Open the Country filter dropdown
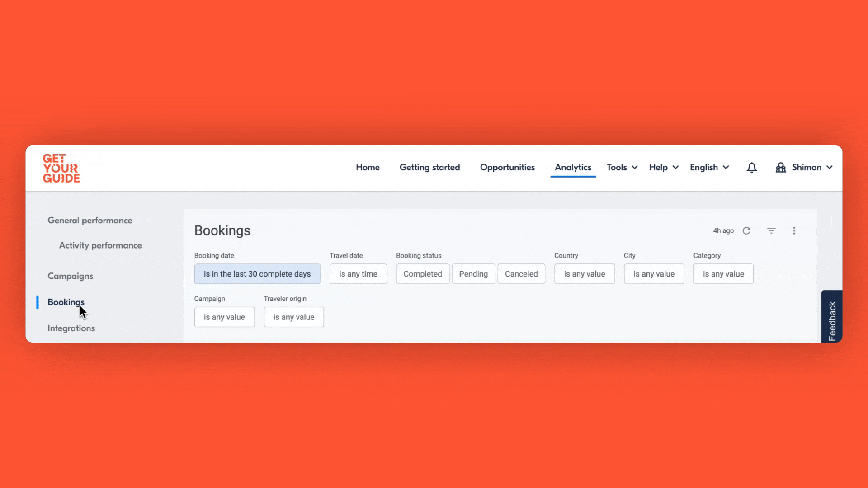 [585, 274]
